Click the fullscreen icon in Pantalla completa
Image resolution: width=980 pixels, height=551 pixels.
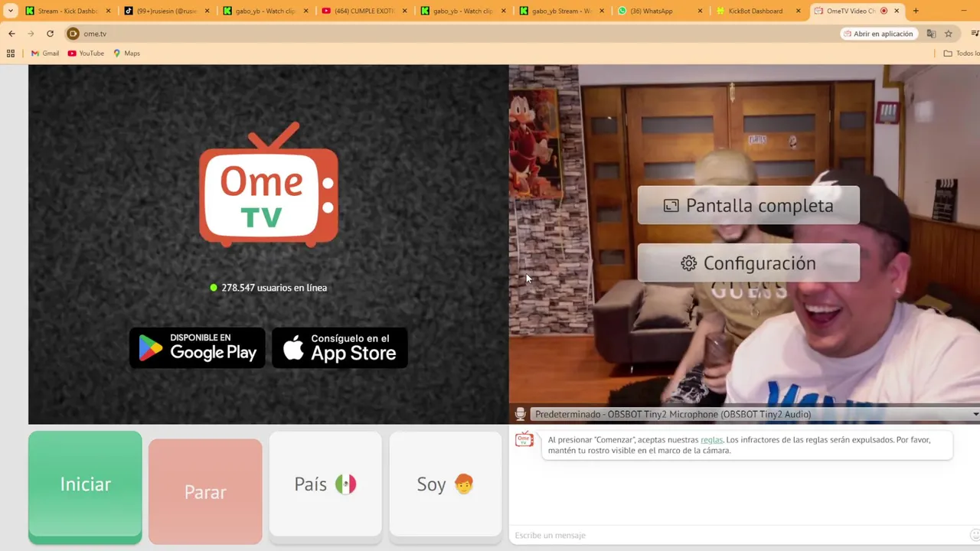671,206
